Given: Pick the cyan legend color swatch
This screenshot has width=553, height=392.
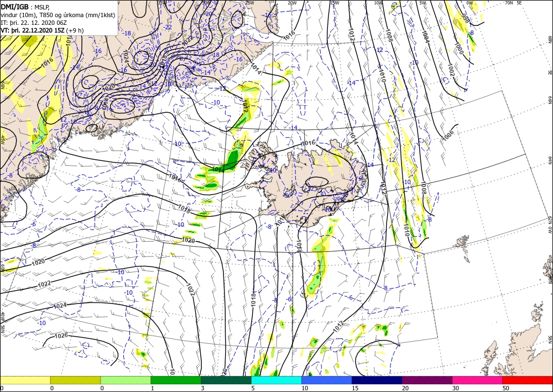Looking at the screenshot, I should tap(276, 380).
